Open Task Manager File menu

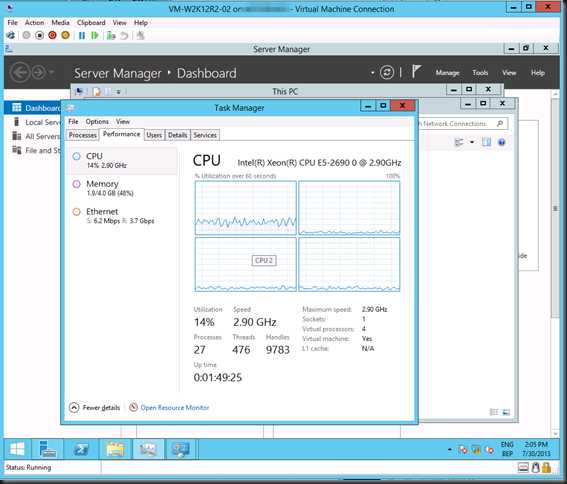pos(73,122)
